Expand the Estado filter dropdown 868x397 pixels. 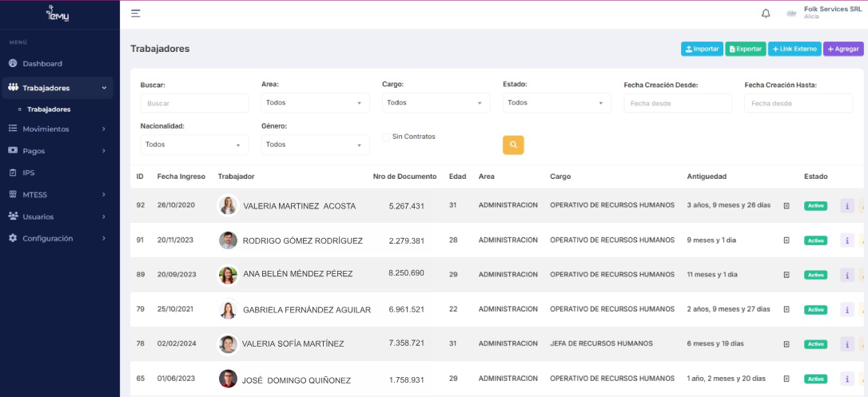coord(556,103)
